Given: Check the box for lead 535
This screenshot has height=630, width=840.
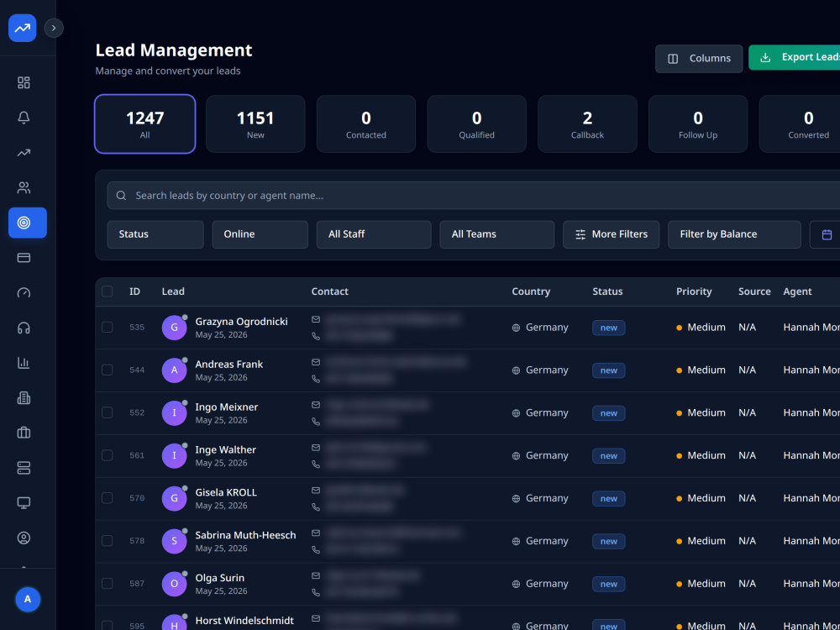Looking at the screenshot, I should click(x=108, y=328).
